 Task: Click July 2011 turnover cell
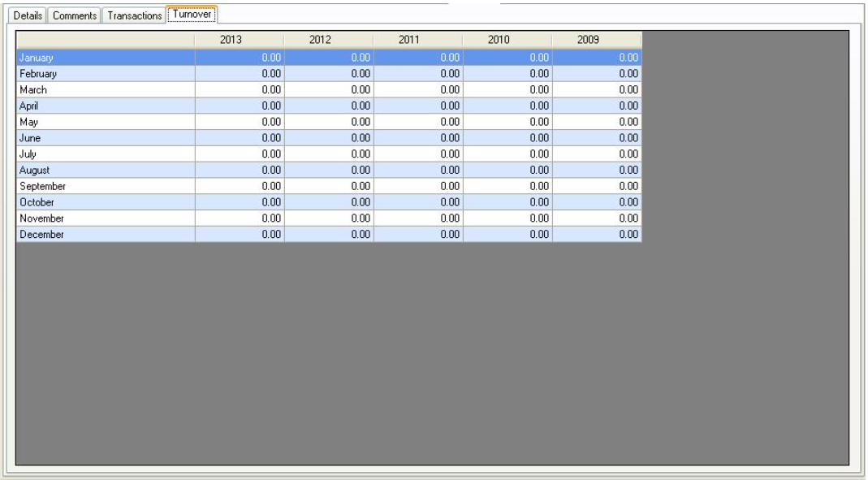click(418, 154)
